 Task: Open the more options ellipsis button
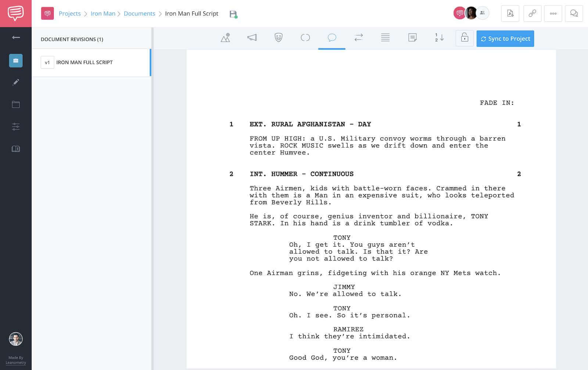tap(553, 14)
